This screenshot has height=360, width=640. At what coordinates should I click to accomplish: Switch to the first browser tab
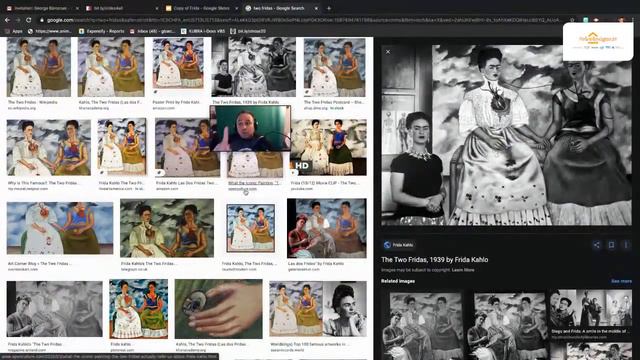click(41, 8)
